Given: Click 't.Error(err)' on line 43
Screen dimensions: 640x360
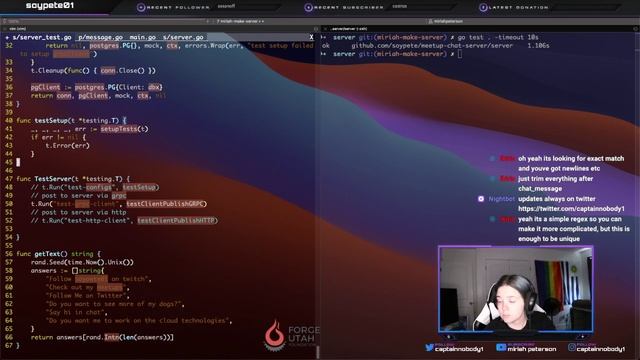Looking at the screenshot, I should pos(67,145).
